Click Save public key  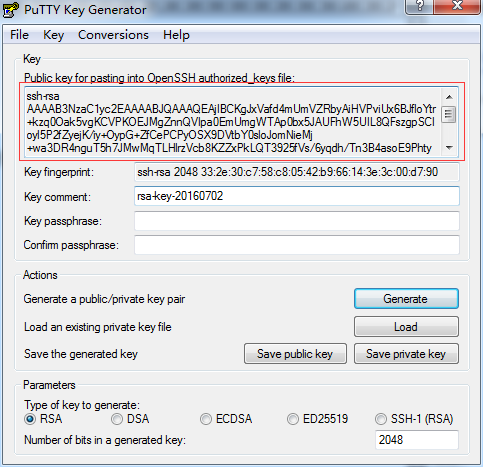(x=295, y=354)
